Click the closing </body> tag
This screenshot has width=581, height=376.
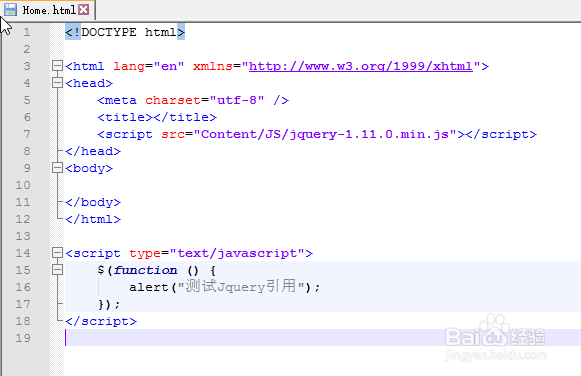point(93,202)
